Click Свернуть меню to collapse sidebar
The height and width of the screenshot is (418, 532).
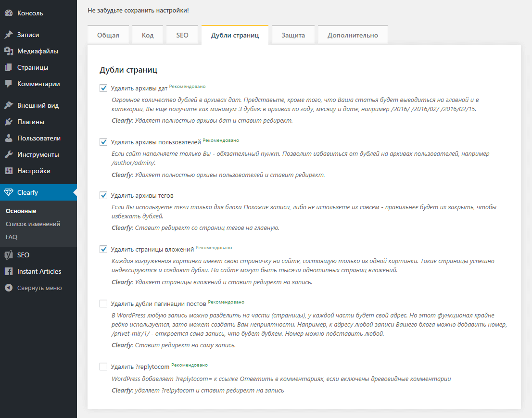[38, 288]
